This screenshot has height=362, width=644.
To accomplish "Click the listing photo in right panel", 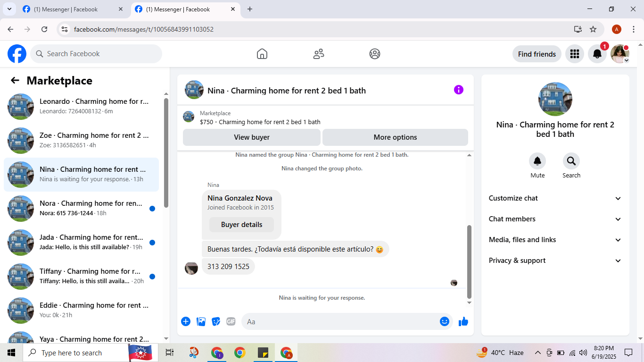I will 555,99.
